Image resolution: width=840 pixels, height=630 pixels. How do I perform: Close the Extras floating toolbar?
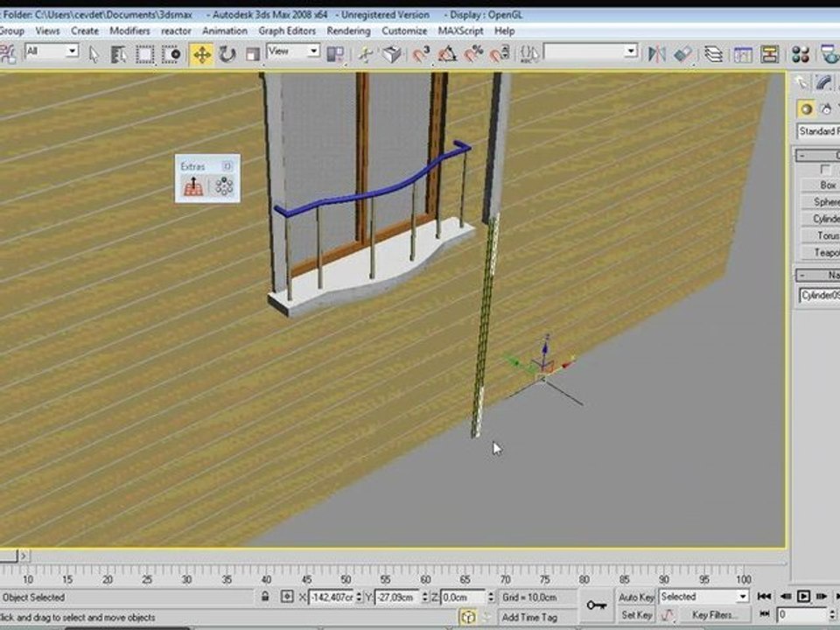(227, 166)
